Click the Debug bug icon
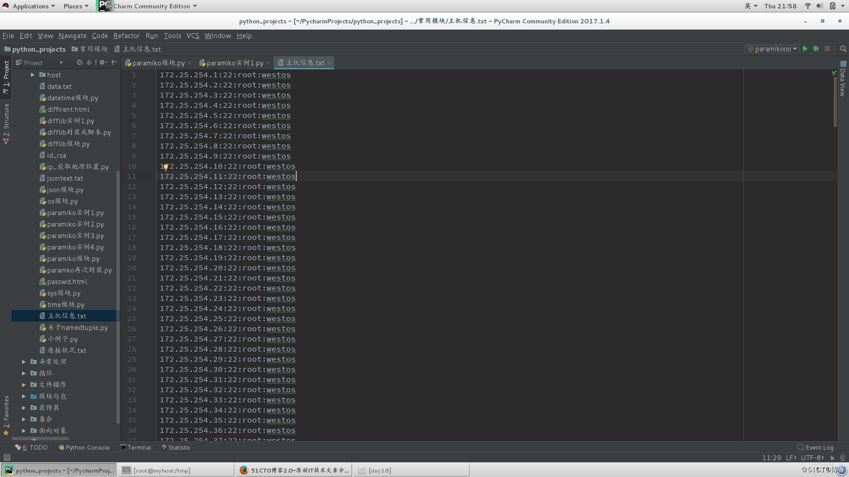Screen dimensions: 849x477 816,49
